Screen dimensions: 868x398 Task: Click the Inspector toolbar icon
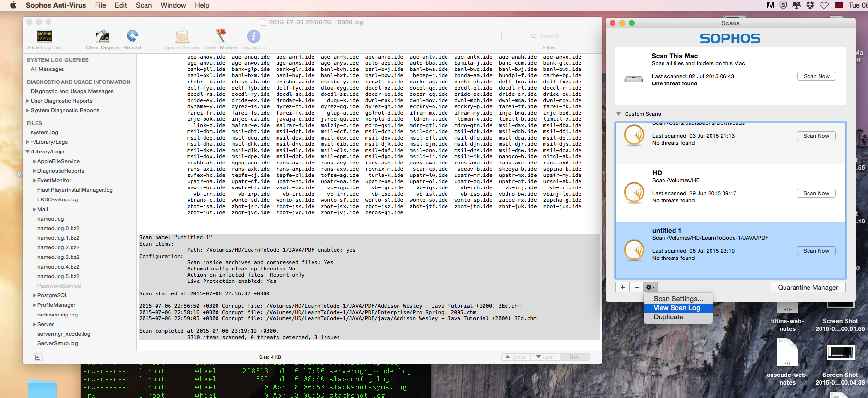[253, 36]
